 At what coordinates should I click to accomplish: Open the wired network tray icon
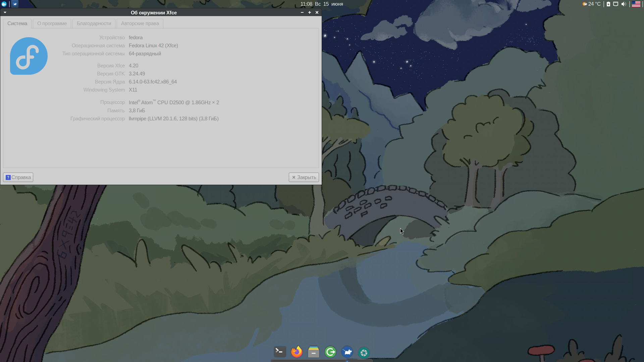pyautogui.click(x=616, y=4)
